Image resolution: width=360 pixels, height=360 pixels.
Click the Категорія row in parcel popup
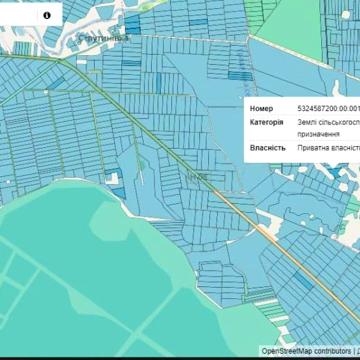[303, 128]
